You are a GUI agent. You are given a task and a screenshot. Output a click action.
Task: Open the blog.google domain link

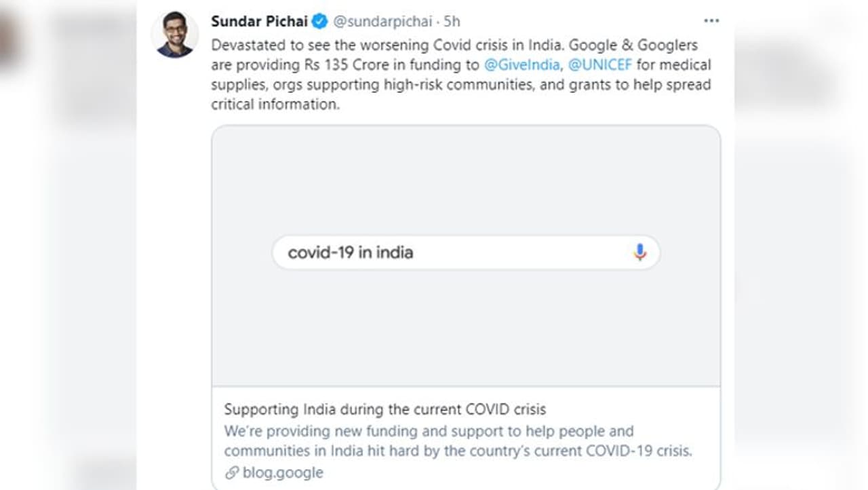(283, 472)
